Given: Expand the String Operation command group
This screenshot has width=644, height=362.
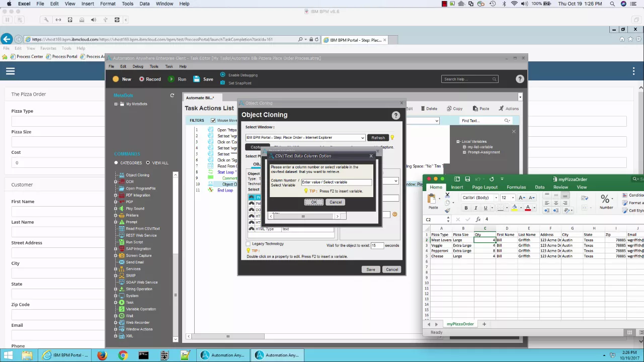Looking at the screenshot, I should point(116,289).
